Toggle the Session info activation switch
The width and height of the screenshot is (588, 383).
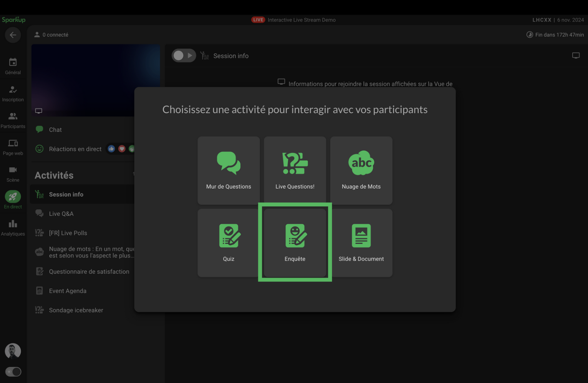tap(183, 56)
